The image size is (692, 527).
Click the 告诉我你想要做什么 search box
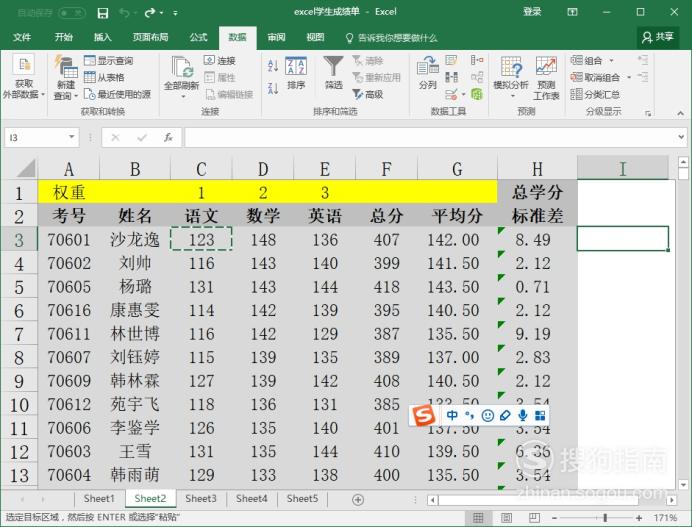click(391, 38)
